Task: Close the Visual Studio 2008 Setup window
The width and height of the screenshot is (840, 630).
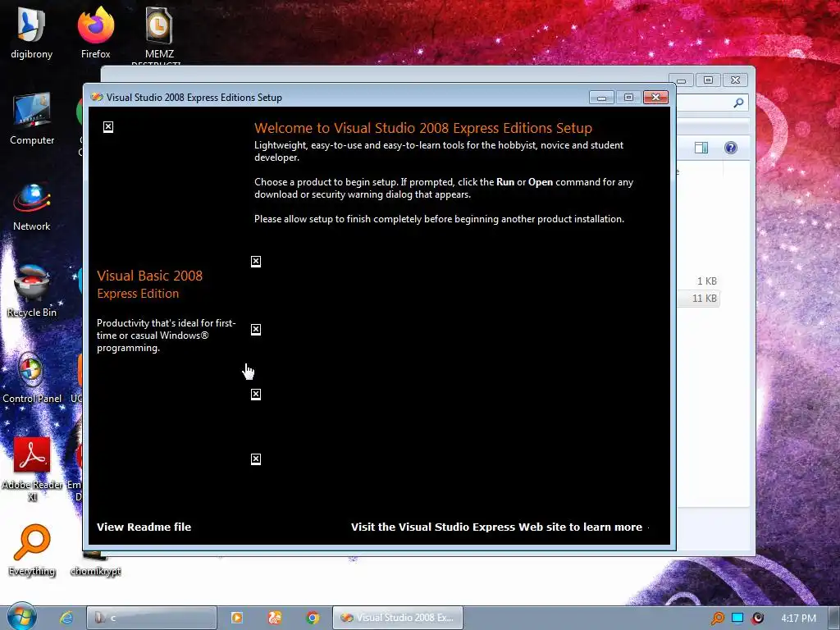Action: [655, 97]
